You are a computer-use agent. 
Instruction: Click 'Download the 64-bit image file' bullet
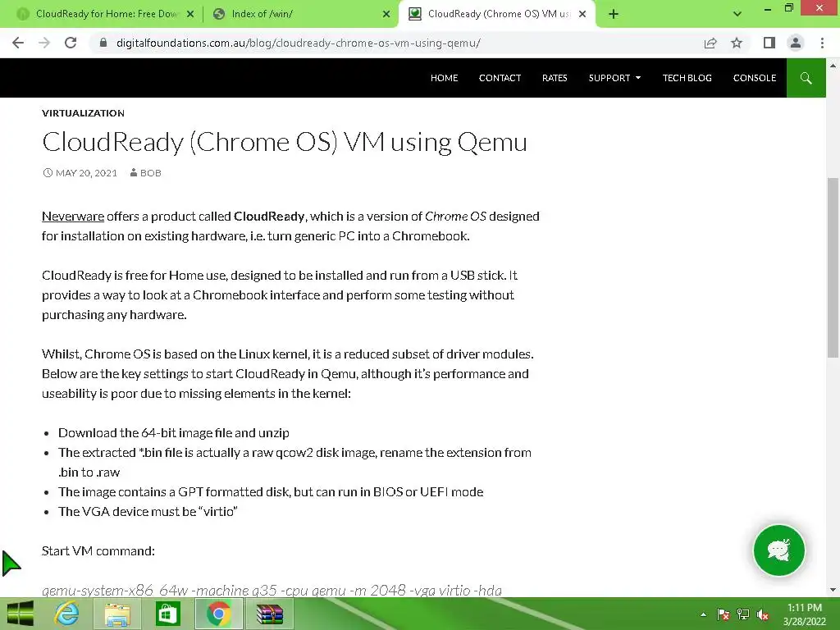pyautogui.click(x=174, y=433)
